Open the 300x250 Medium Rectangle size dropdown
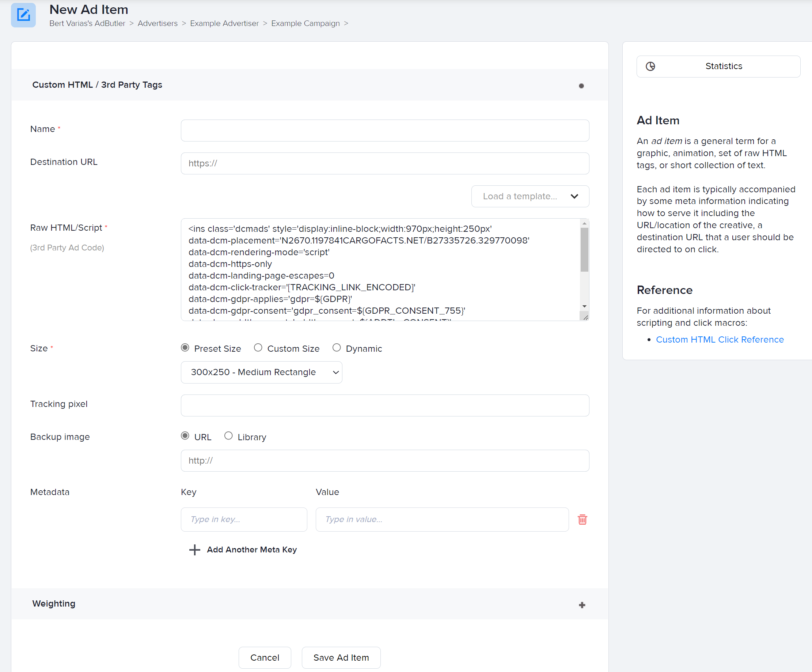 [x=261, y=372]
